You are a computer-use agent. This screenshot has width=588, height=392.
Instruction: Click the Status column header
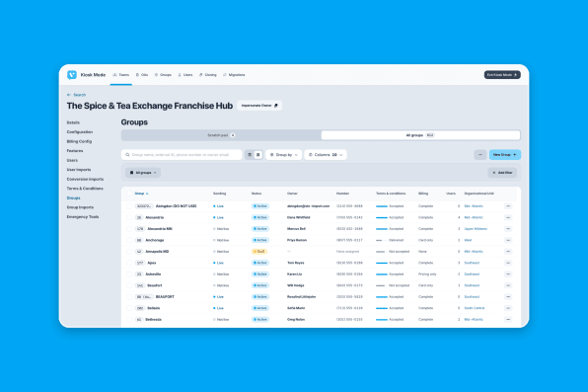(257, 194)
